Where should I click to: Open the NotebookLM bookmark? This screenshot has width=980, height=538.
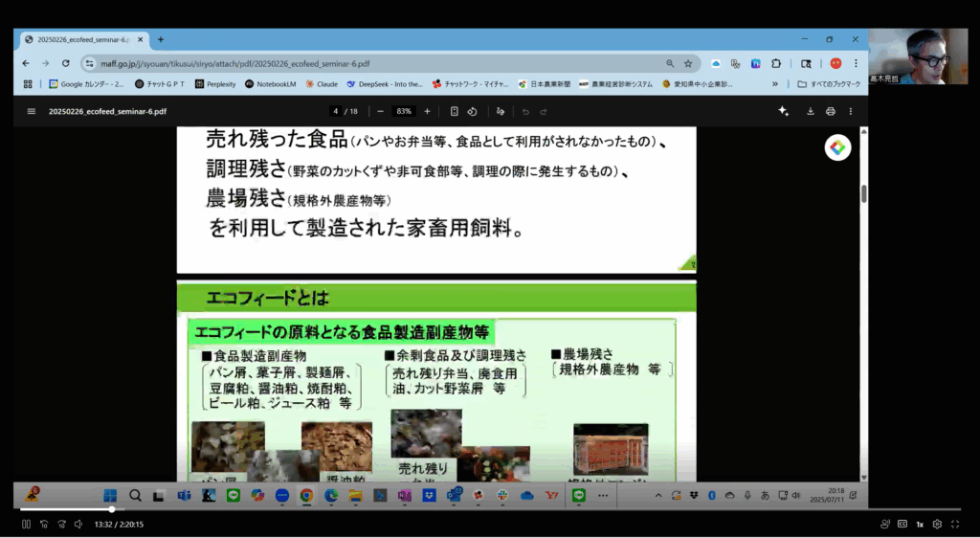pyautogui.click(x=271, y=83)
